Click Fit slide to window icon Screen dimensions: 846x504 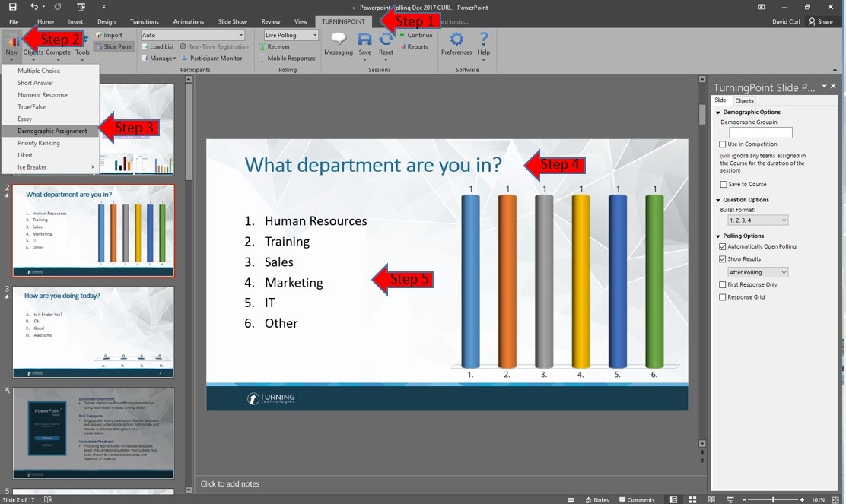point(836,499)
